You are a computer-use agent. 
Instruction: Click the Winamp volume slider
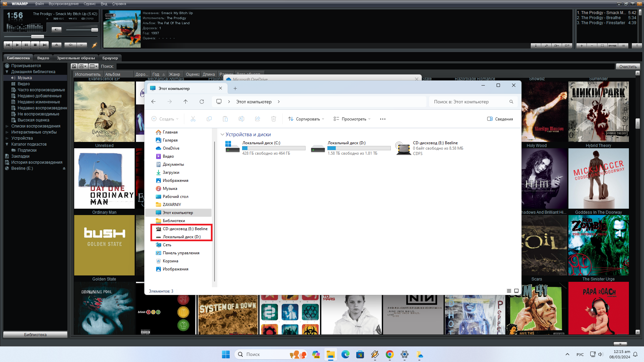click(x=82, y=30)
